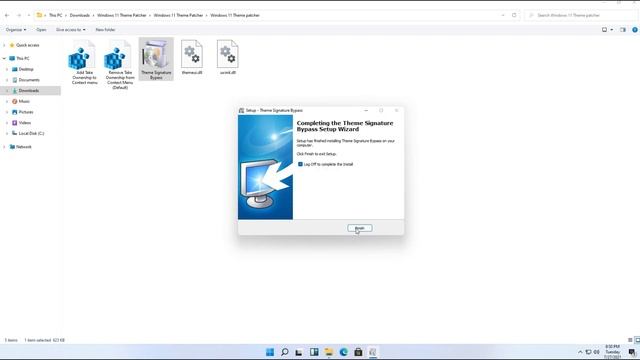Click the Finish button in Setup wizard
This screenshot has height=360, width=640.
(x=360, y=228)
